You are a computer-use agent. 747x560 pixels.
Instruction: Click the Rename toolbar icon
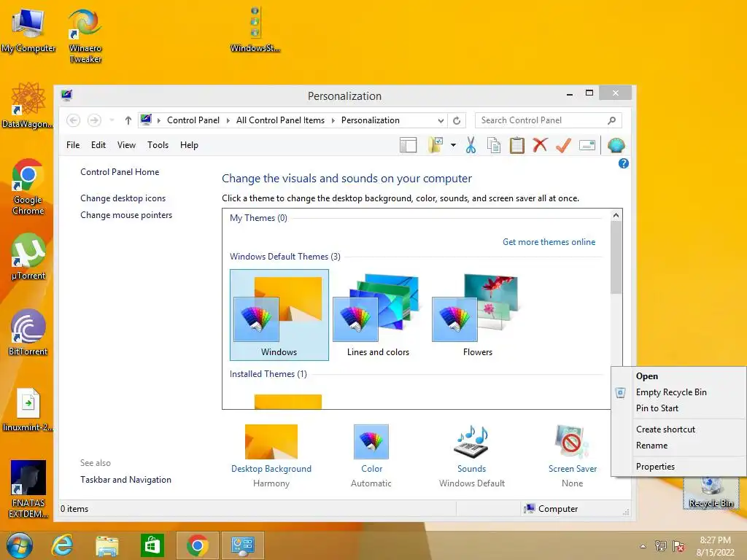pyautogui.click(x=587, y=145)
